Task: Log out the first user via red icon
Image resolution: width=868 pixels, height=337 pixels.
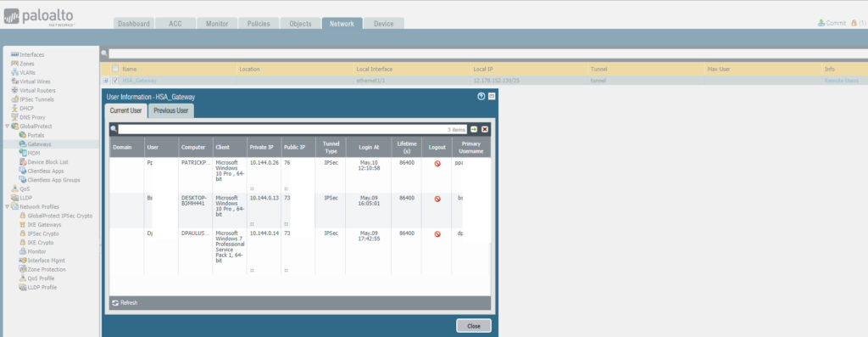Action: (x=437, y=164)
